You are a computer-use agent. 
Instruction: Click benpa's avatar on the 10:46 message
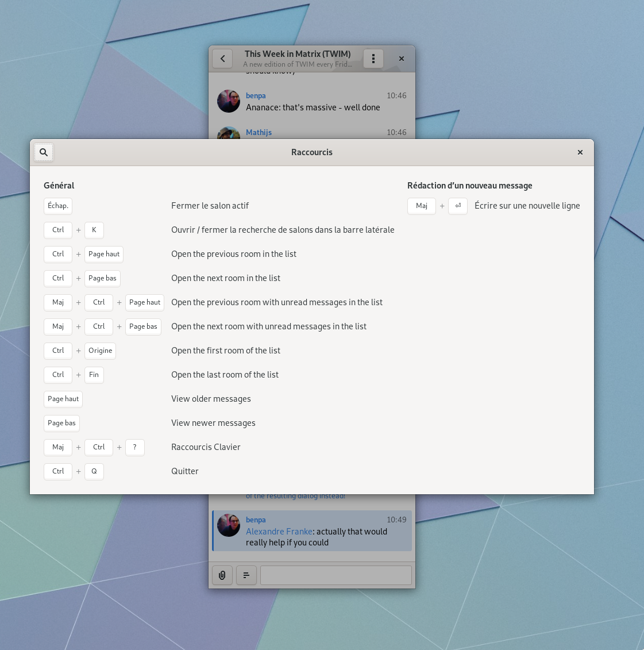[229, 101]
